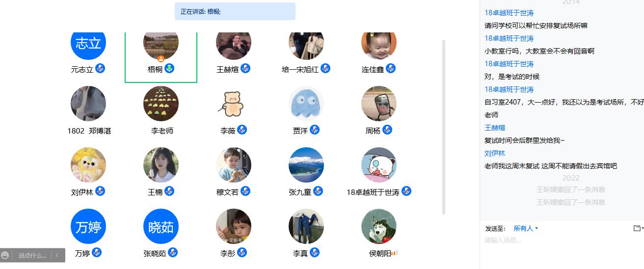Click 梧桐's green active microphone icon
644x269 pixels.
coord(169,68)
